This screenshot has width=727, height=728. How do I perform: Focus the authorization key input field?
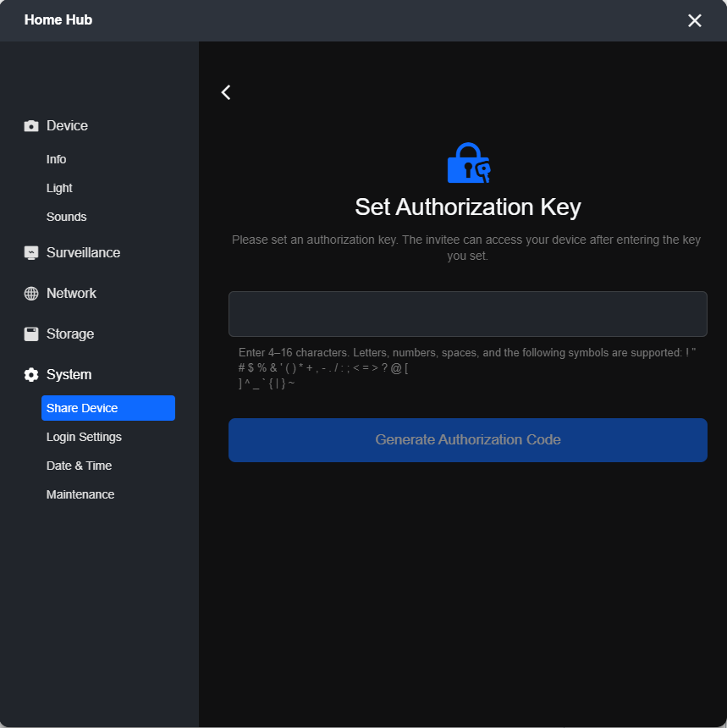click(468, 314)
